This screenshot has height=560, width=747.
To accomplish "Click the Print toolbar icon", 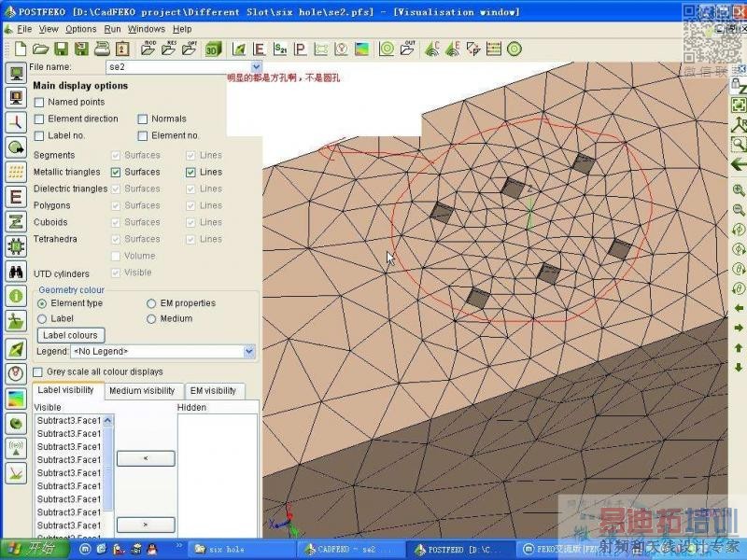I will coord(102,49).
